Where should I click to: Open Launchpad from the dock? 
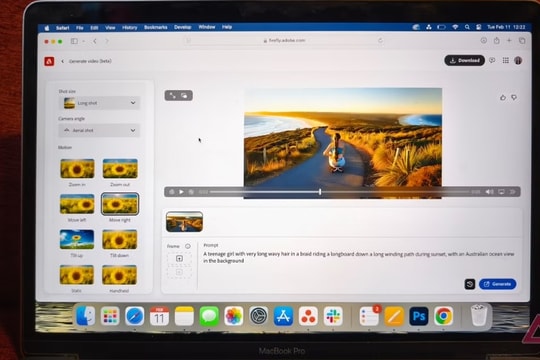pyautogui.click(x=110, y=316)
